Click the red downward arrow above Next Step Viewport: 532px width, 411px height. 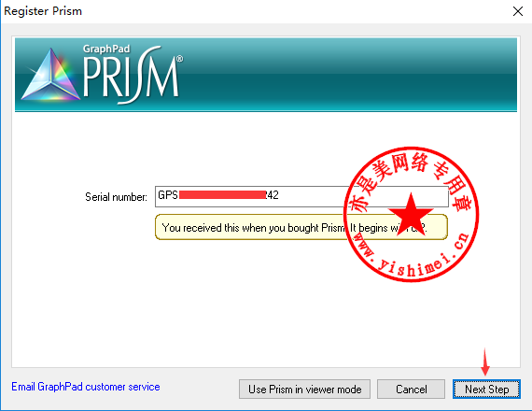pos(485,361)
